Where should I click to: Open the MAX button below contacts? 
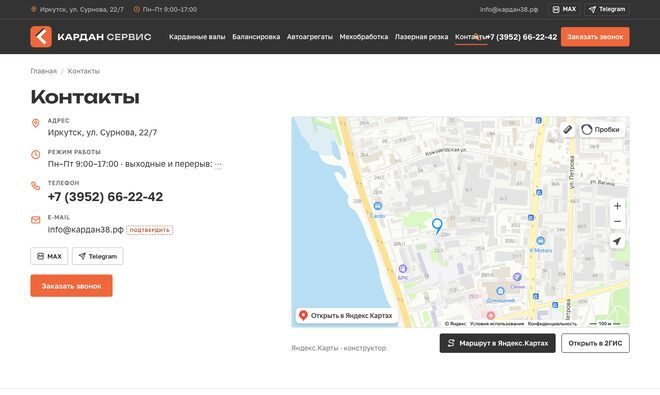(49, 256)
